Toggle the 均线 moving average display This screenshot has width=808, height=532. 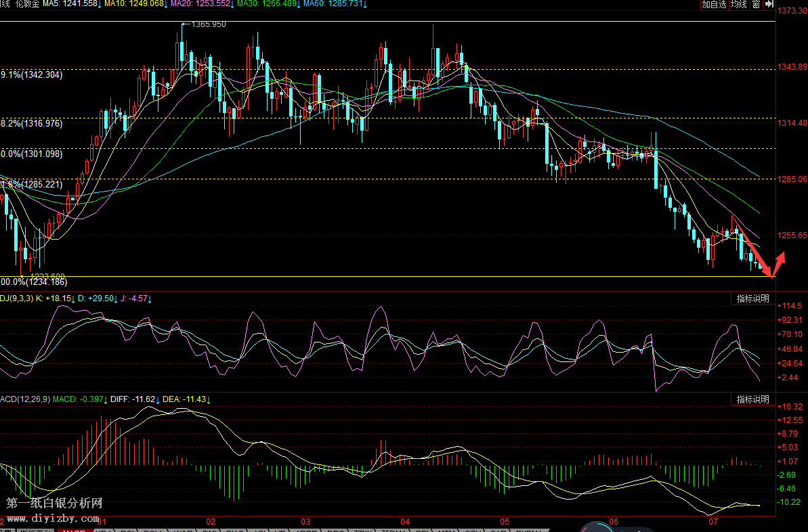739,5
